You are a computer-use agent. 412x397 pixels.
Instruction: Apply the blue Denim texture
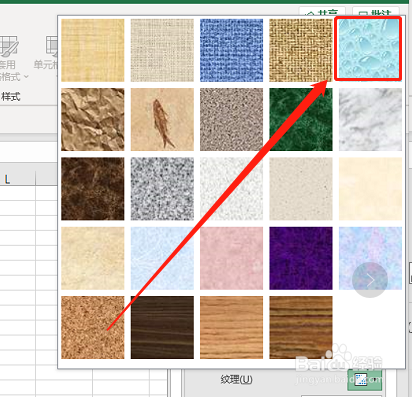tap(231, 50)
